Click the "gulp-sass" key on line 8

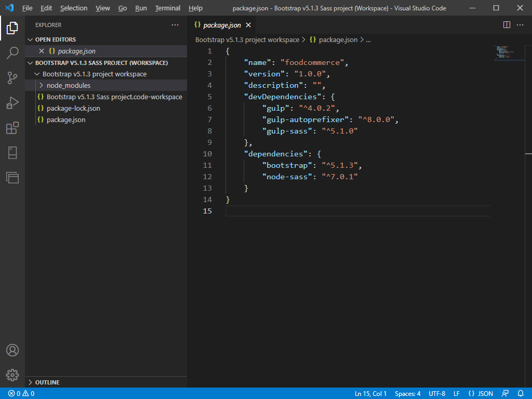click(x=287, y=131)
